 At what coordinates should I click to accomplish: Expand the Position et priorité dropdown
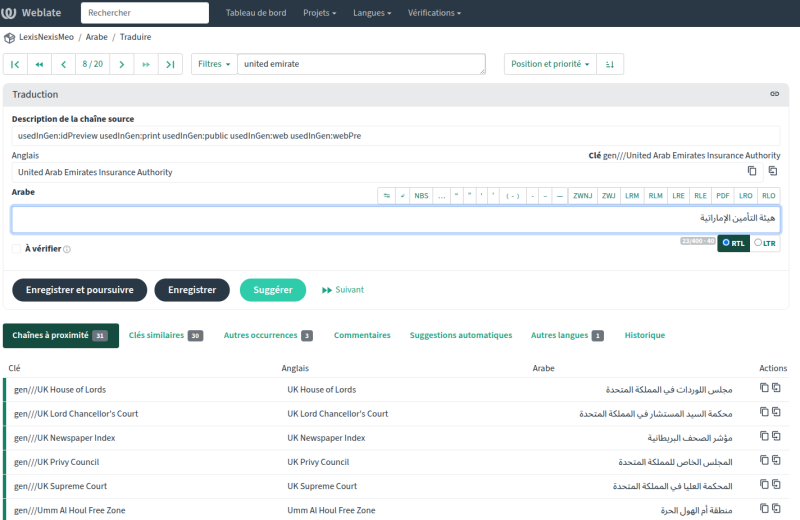pos(550,64)
